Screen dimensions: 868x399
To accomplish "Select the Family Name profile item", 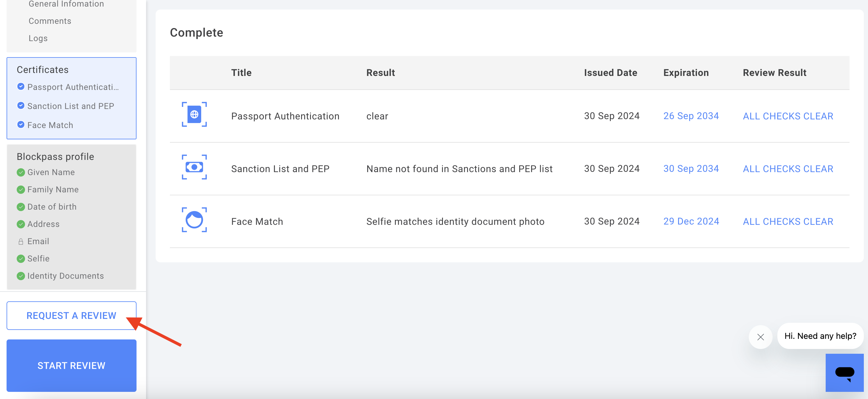I will click(53, 190).
